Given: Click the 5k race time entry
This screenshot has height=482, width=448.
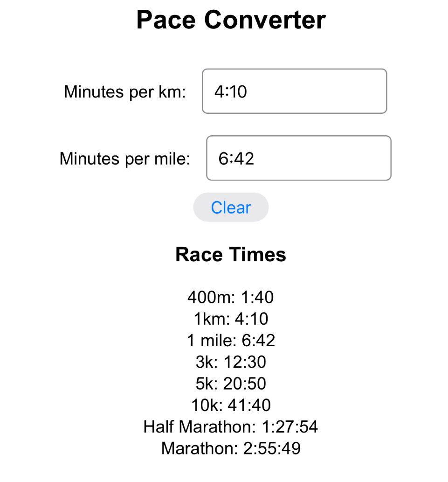Looking at the screenshot, I should (x=230, y=383).
